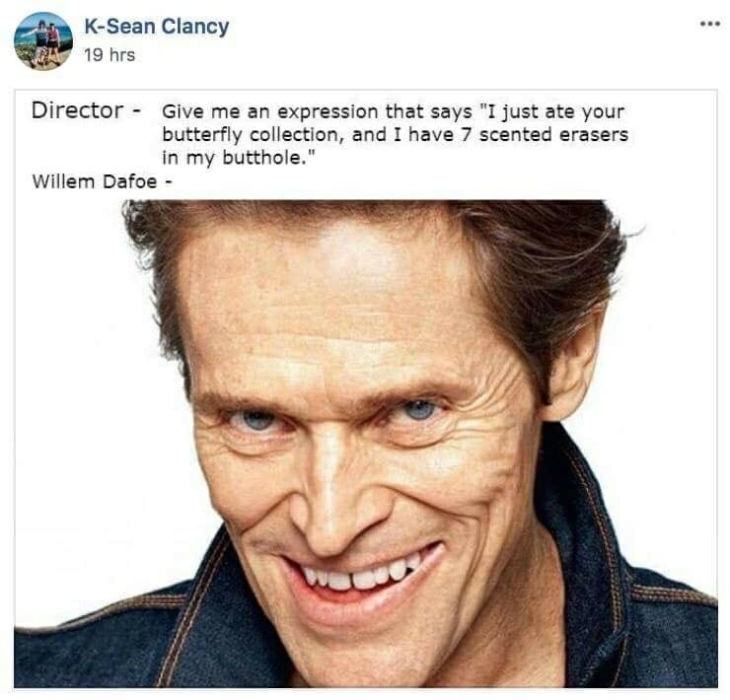The height and width of the screenshot is (700, 730).
Task: Open the K-Sean Clancy profile name link
Action: coord(156,27)
